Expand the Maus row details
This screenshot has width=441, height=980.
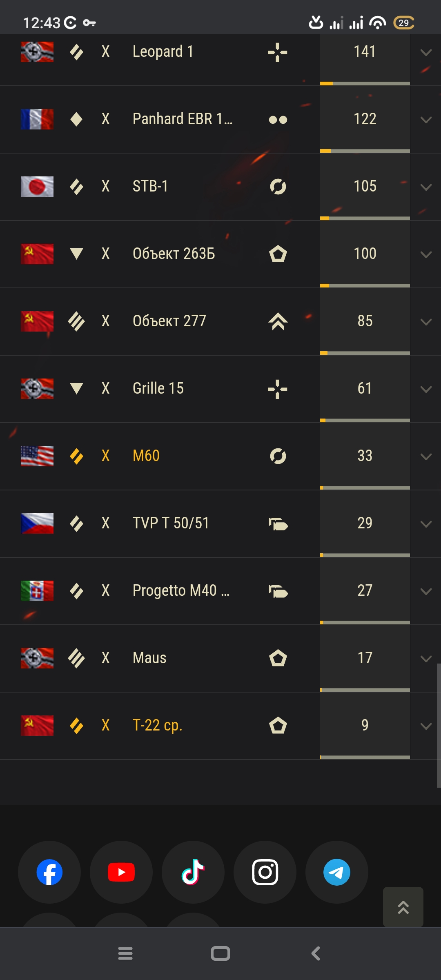426,659
